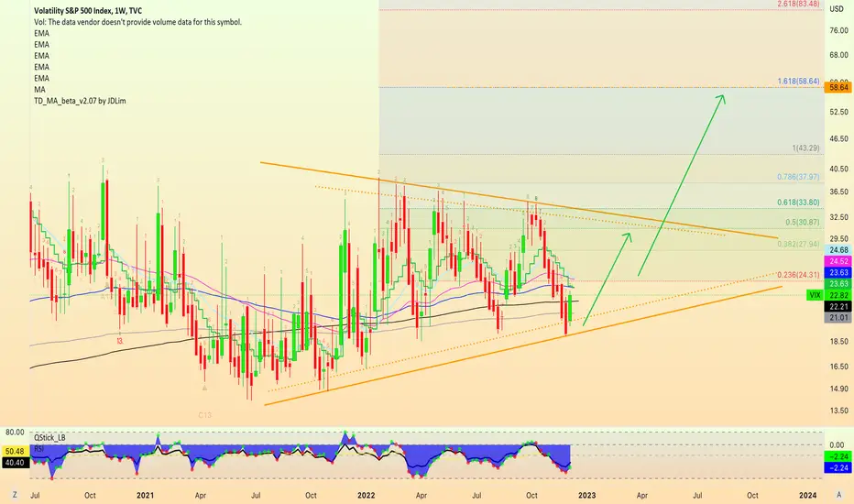Click the 29.50 price axis label
Screen dimensions: 854x504
point(838,238)
